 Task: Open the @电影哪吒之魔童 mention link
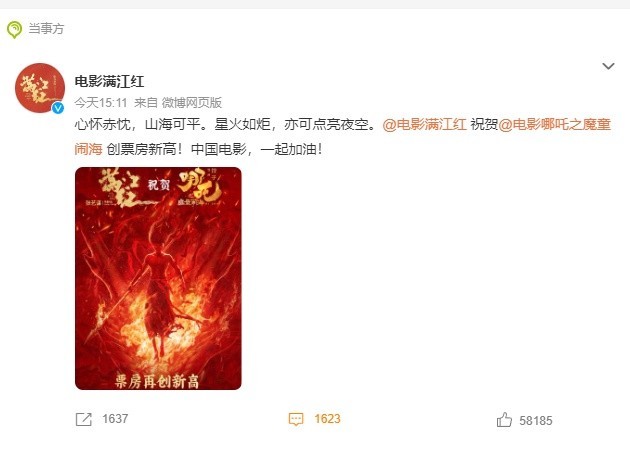pyautogui.click(x=554, y=125)
